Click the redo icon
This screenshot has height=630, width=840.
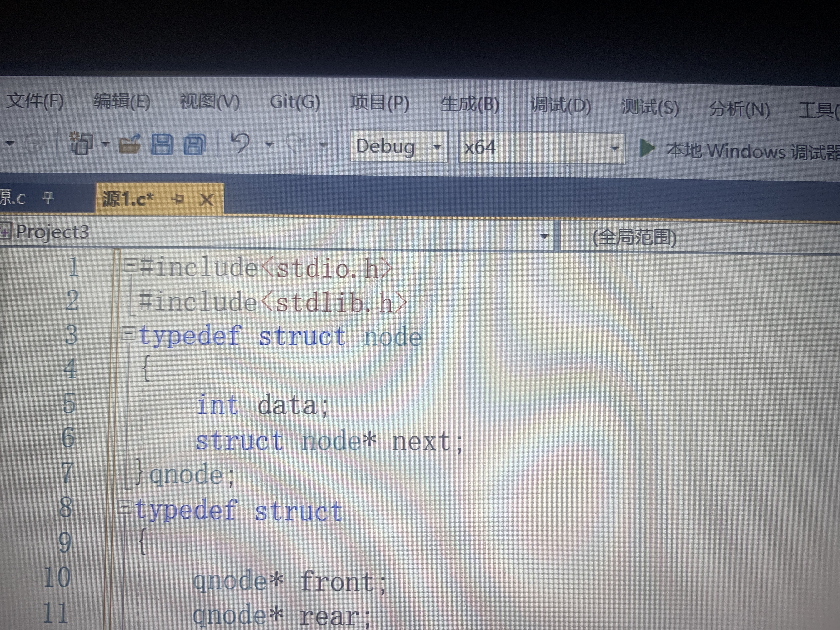(x=295, y=144)
